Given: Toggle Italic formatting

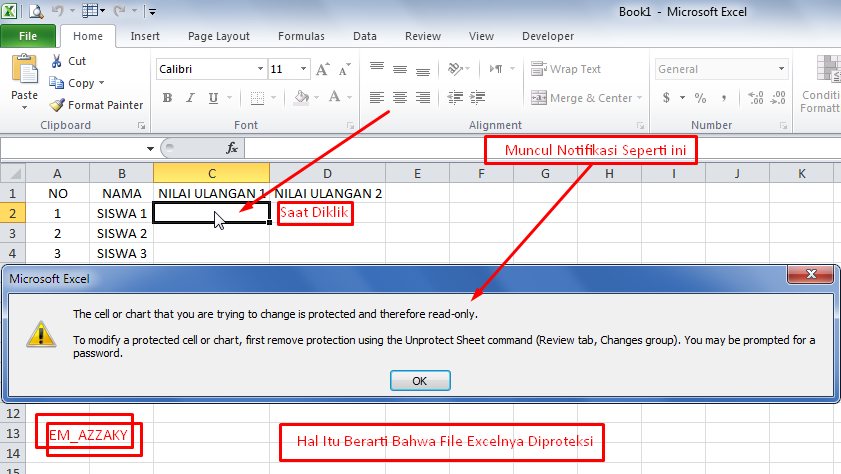Looking at the screenshot, I should tap(190, 98).
